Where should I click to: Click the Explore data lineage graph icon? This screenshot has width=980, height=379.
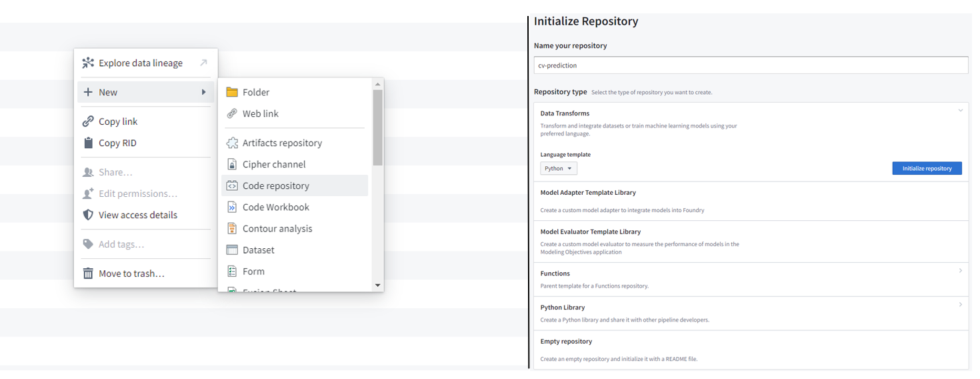point(88,63)
